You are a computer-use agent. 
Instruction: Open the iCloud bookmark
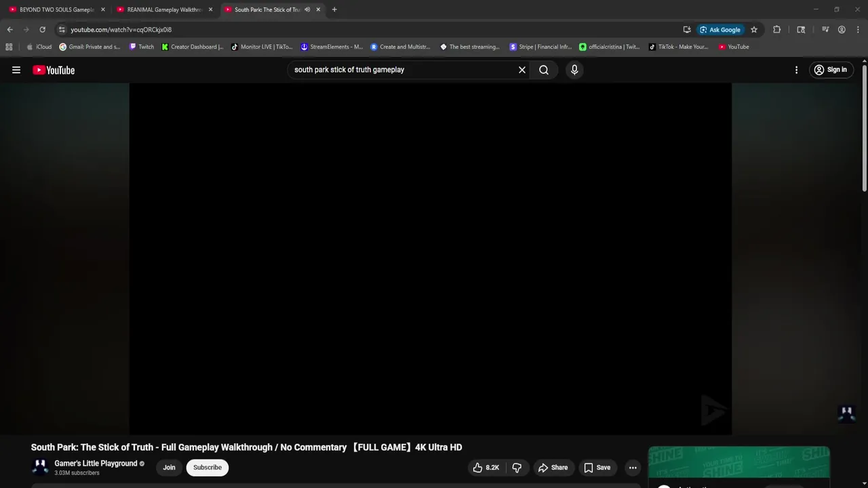click(x=39, y=47)
